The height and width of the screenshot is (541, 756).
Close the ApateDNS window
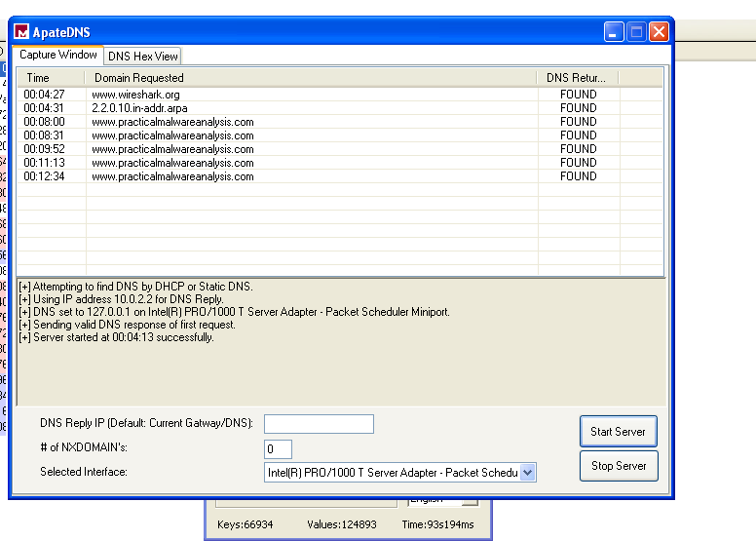pos(659,32)
